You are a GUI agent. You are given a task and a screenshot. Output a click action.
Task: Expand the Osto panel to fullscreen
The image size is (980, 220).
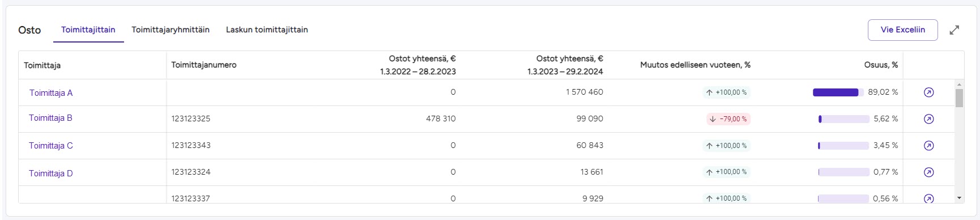[x=955, y=30]
